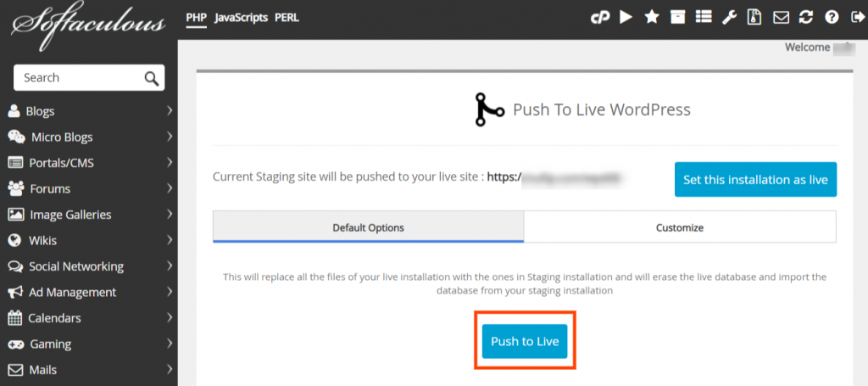
Task: Expand the Wikis chevron
Action: click(x=170, y=240)
